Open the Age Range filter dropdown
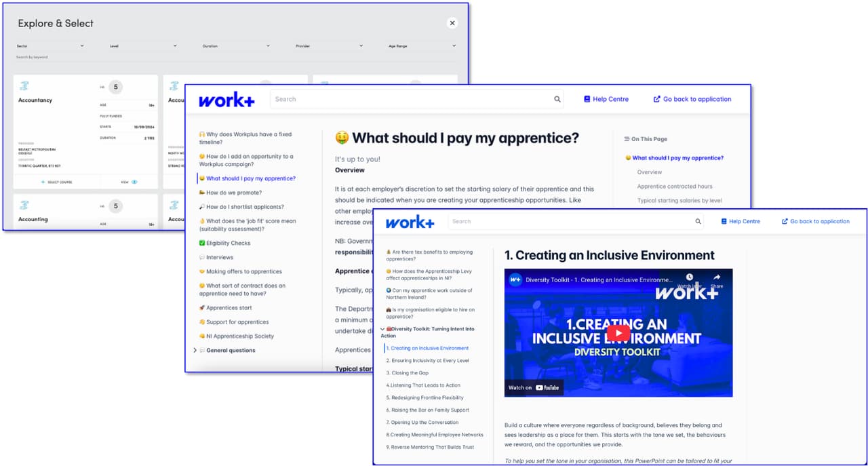The height and width of the screenshot is (466, 868). [x=422, y=46]
